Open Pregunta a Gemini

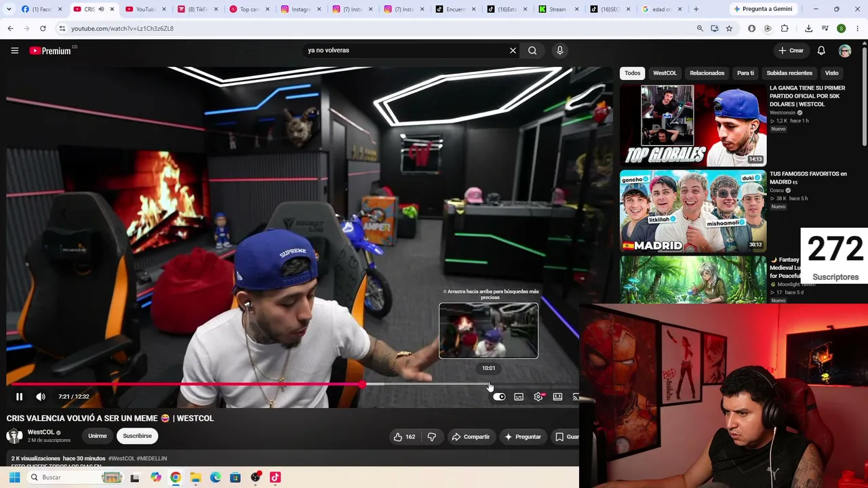pos(763,9)
